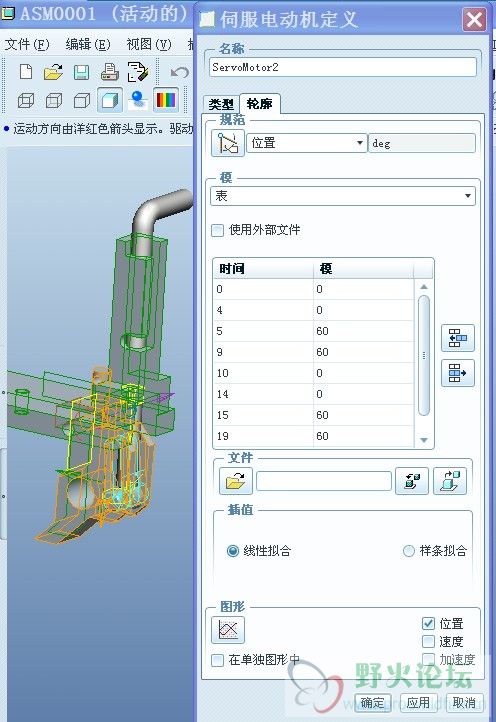The width and height of the screenshot is (496, 722).
Task: Click the New file icon in toolbar
Action: (x=26, y=72)
